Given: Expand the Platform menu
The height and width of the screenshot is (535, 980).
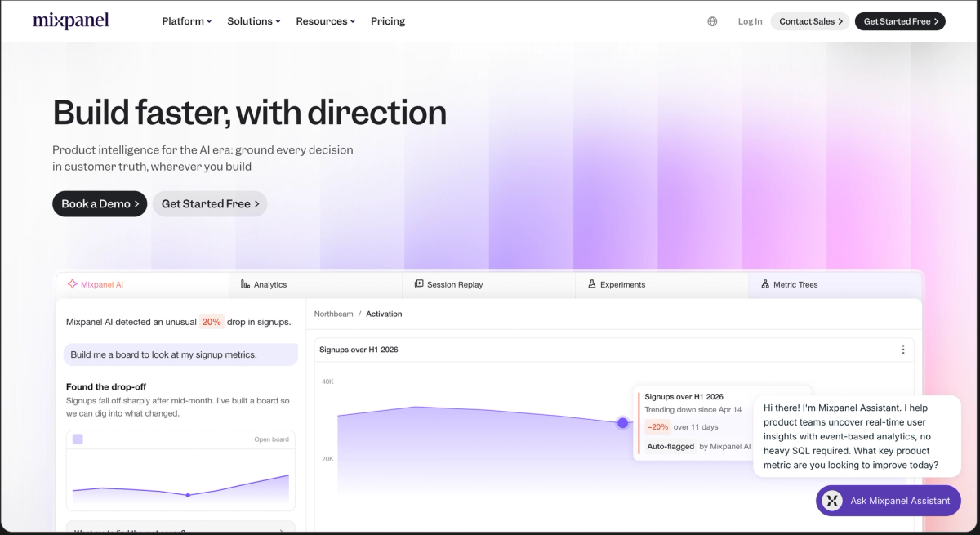Looking at the screenshot, I should pyautogui.click(x=186, y=21).
